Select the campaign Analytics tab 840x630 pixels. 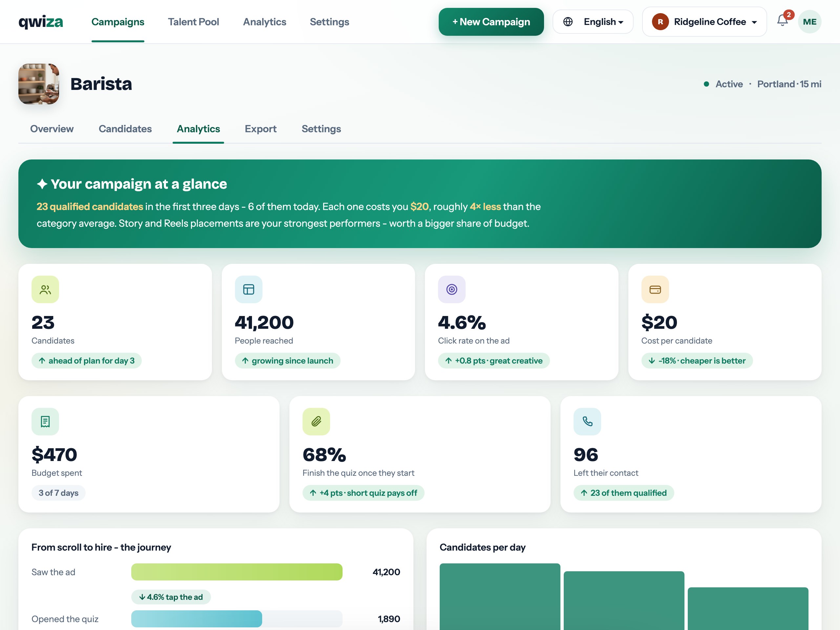point(198,129)
